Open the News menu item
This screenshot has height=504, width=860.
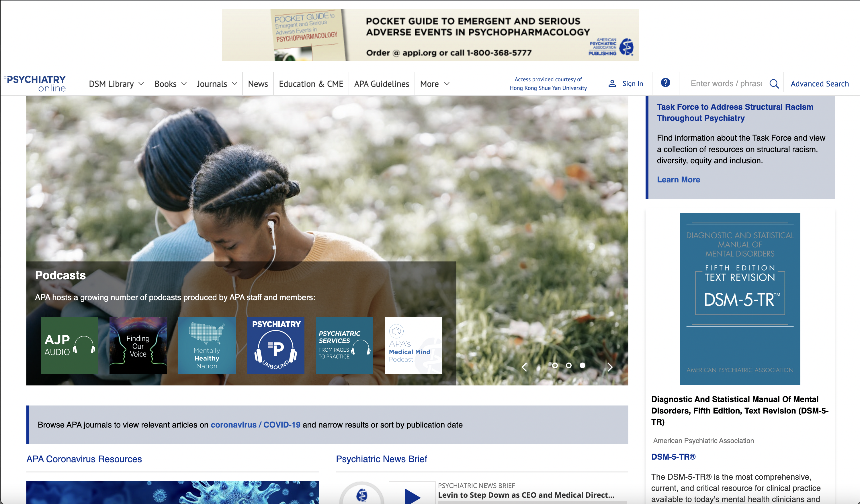pos(258,84)
